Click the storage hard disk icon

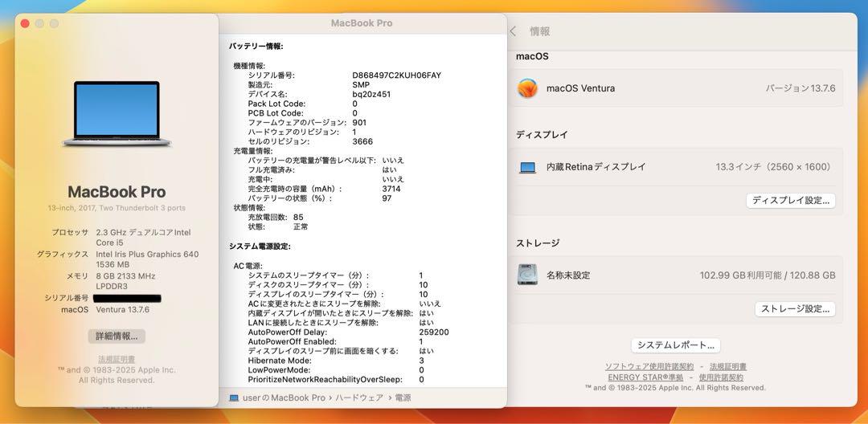527,275
